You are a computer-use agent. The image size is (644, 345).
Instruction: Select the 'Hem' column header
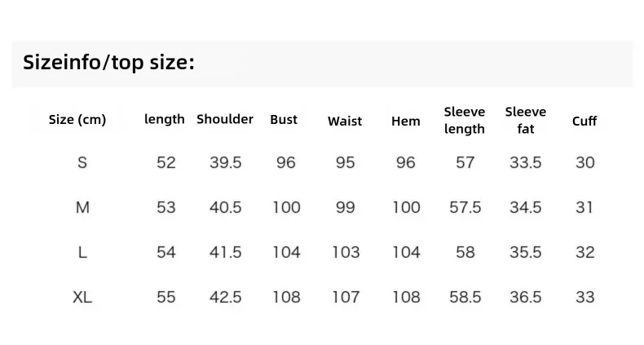coord(405,122)
